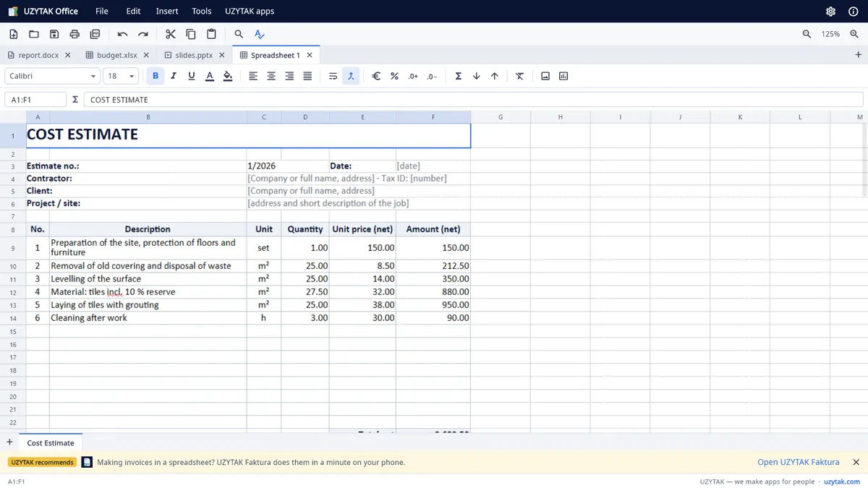Open the Insert menu
Image resolution: width=868 pixels, height=488 pixels.
pos(167,11)
